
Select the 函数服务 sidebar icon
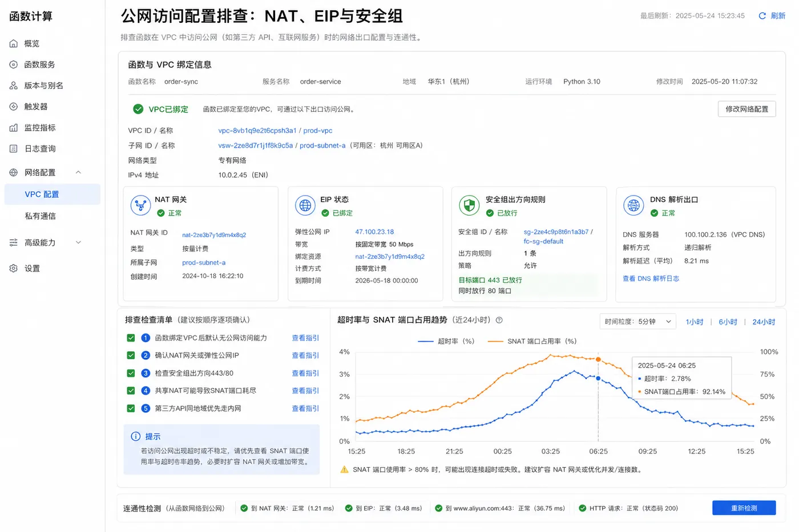point(14,64)
